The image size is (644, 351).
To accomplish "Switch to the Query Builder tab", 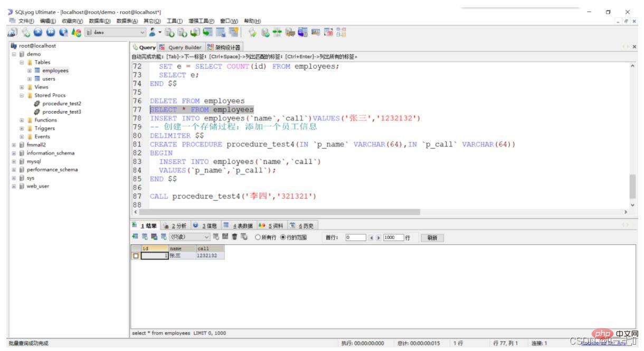I will pos(181,48).
